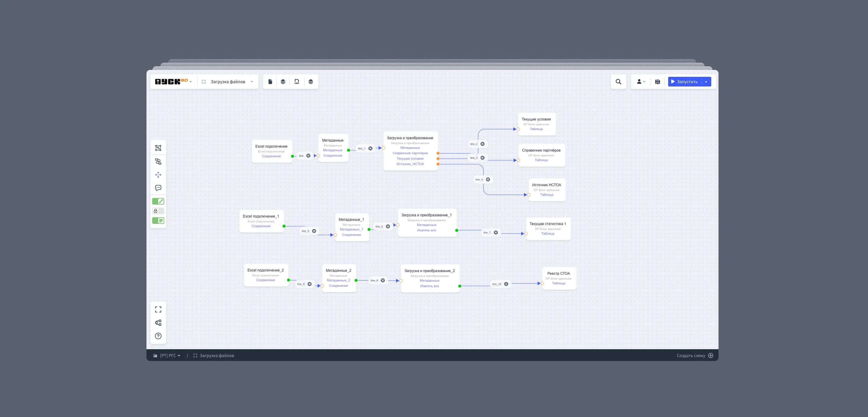Open the LOG file icon in toolbar
868x417 pixels.
pos(297,82)
